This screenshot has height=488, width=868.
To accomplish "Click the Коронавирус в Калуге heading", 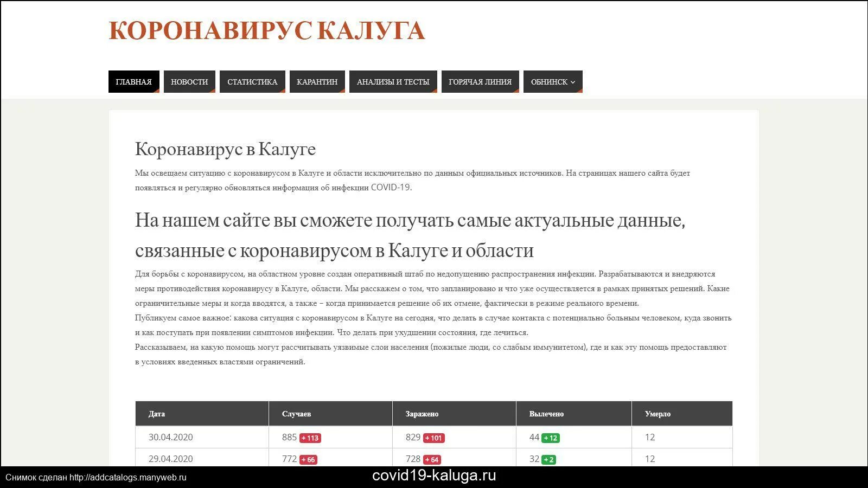I will [225, 149].
